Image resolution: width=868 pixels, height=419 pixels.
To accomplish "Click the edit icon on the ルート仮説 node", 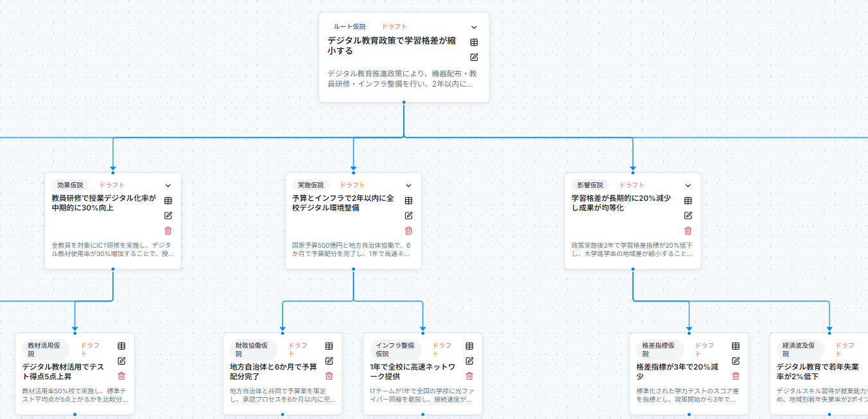I will [474, 57].
